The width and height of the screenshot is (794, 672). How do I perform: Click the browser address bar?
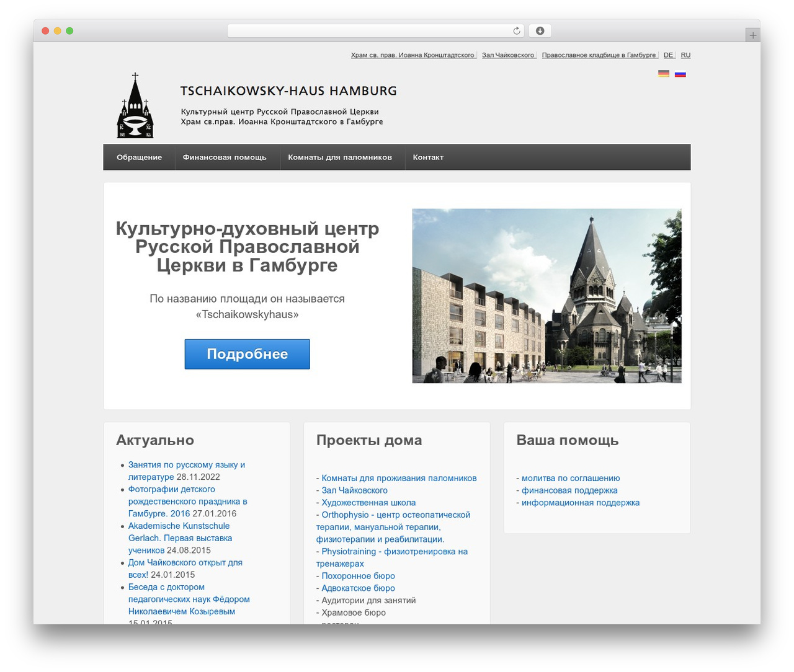(376, 31)
